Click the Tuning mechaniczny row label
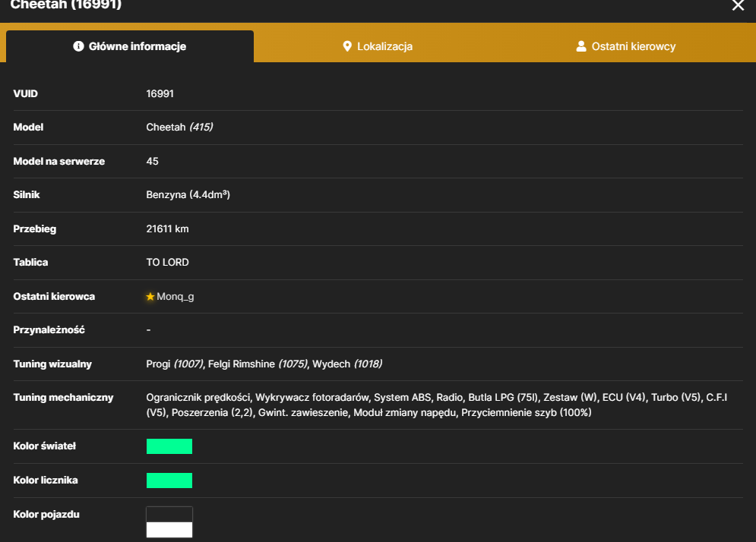Screen dimensions: 756x542 63,398
